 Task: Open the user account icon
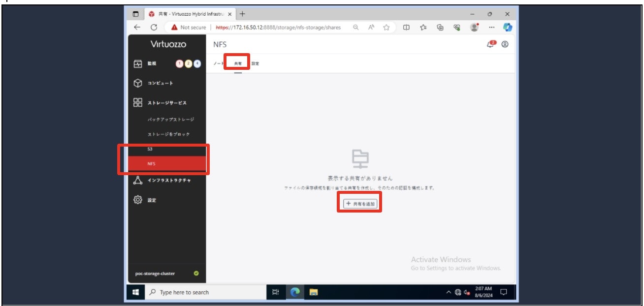pos(505,44)
